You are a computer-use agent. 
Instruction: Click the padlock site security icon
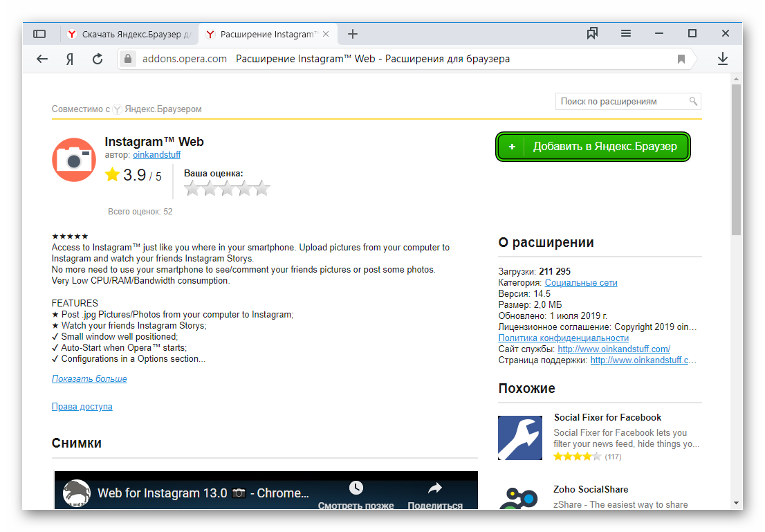click(x=128, y=59)
